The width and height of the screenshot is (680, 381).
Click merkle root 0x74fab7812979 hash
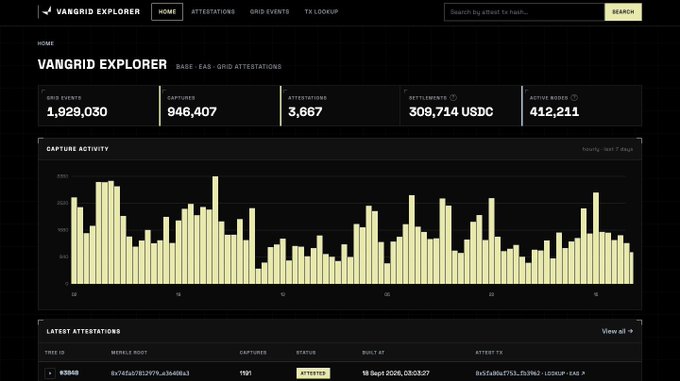150,373
